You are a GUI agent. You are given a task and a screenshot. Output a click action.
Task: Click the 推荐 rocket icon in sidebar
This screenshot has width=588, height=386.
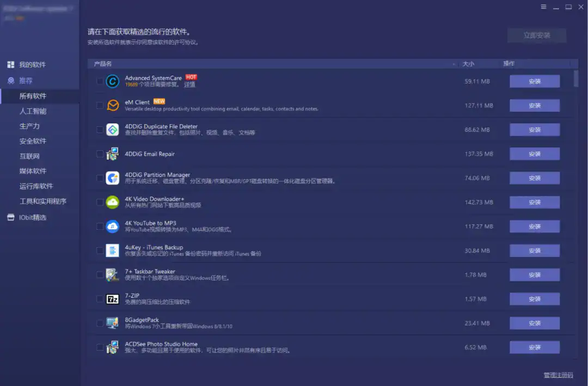[11, 80]
